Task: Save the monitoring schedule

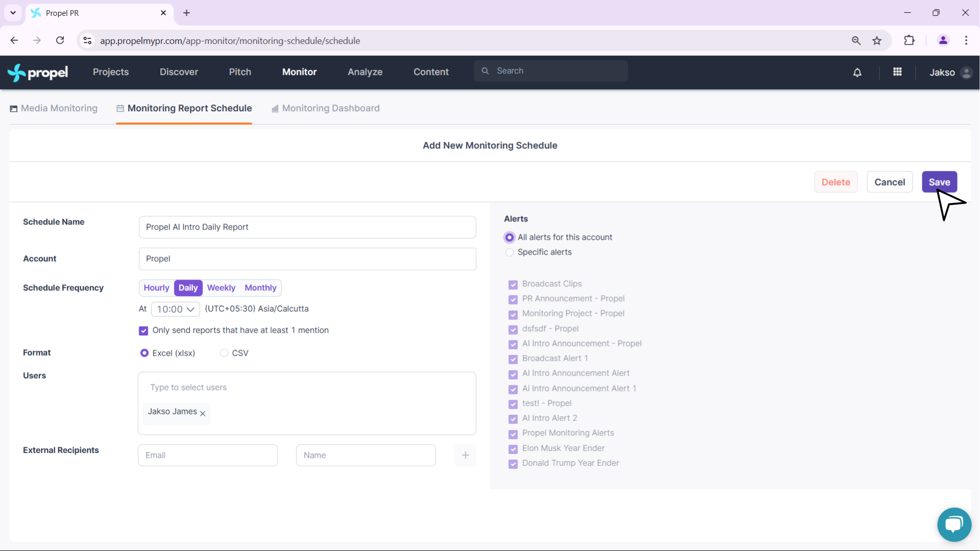Action: [x=939, y=182]
